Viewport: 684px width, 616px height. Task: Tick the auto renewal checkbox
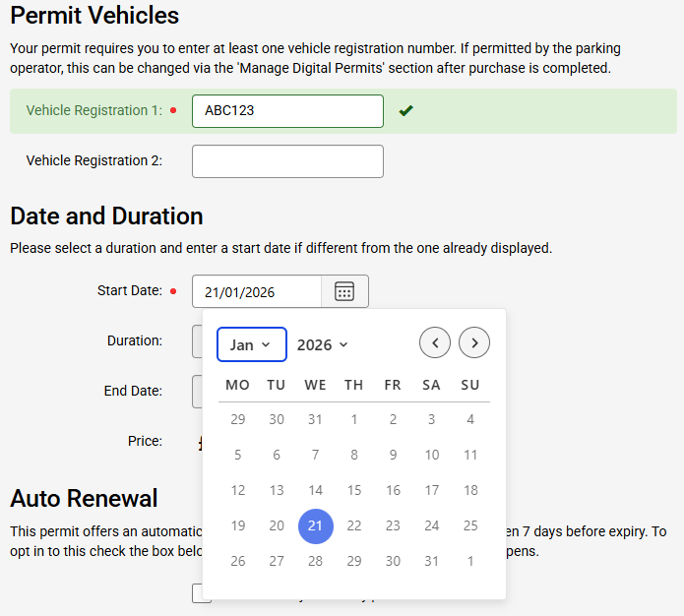[x=201, y=592]
